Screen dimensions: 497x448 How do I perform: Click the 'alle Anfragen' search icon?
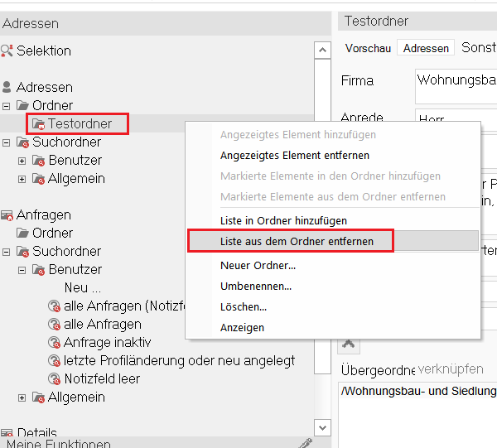point(54,325)
